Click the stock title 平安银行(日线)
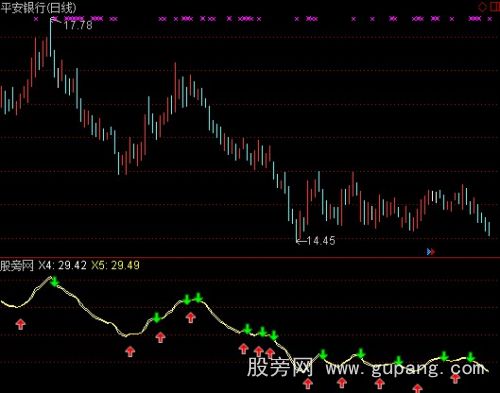 point(39,8)
